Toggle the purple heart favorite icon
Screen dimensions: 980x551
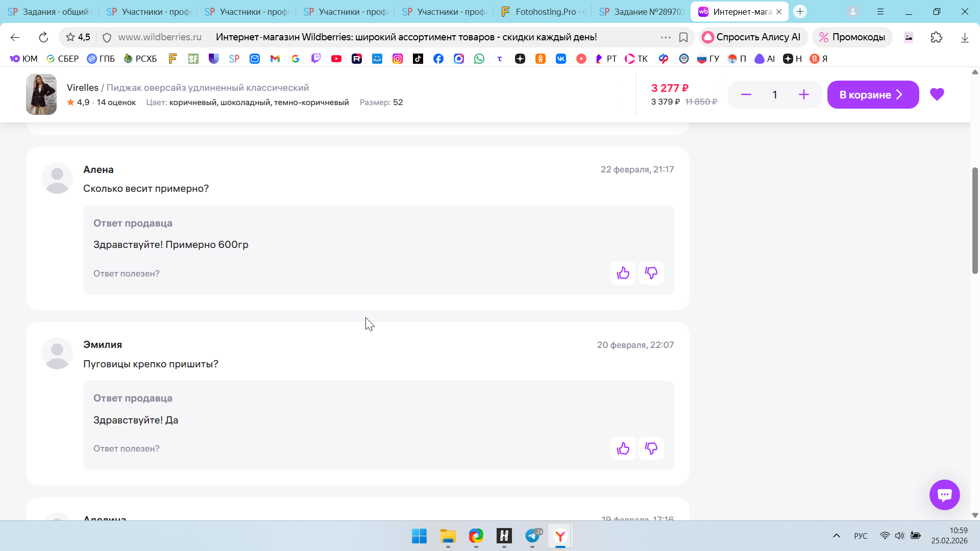937,94
